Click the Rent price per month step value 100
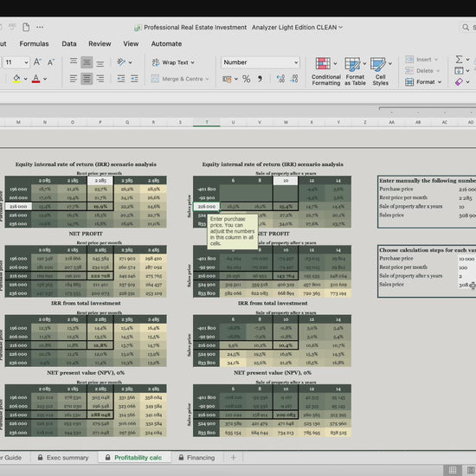The image size is (476, 476). click(x=466, y=267)
